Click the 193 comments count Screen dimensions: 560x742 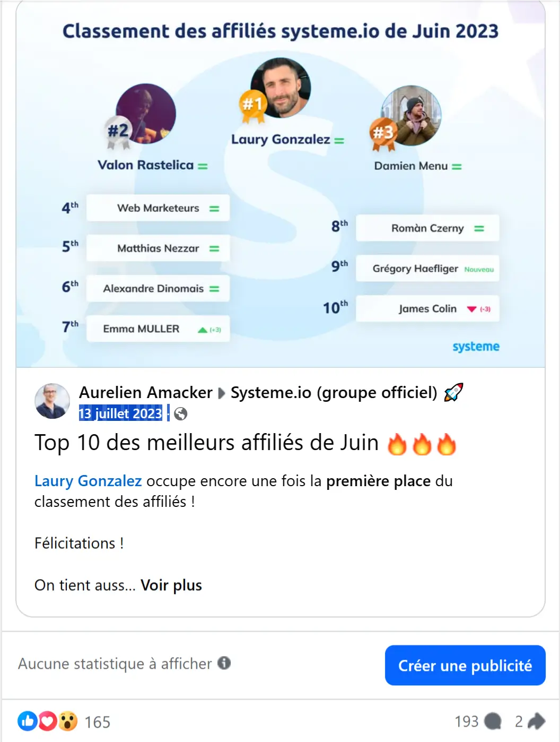coord(467,721)
